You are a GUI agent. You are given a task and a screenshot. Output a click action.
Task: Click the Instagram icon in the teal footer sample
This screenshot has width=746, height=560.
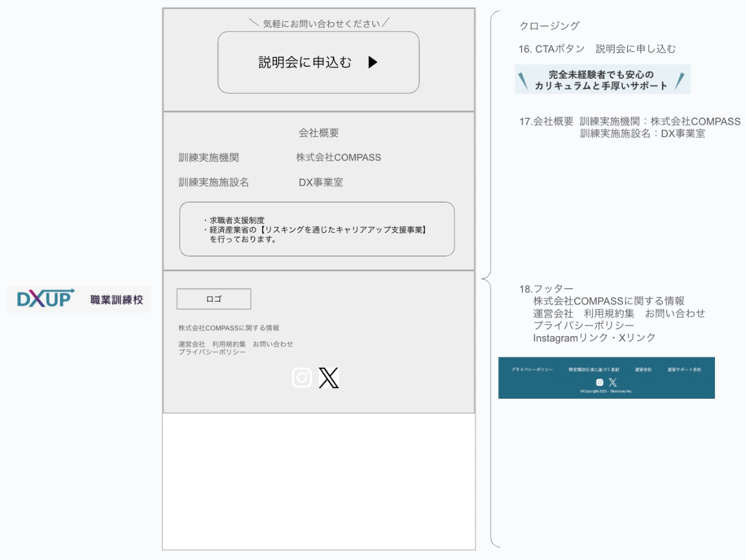coord(599,382)
